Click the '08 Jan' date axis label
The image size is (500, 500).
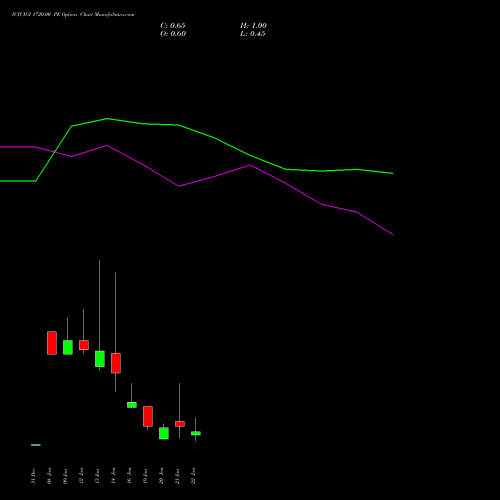pos(49,476)
